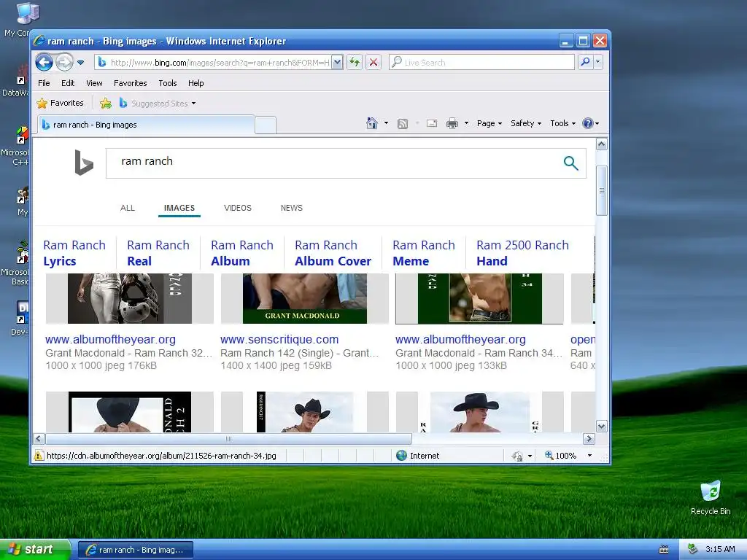
Task: Open the Tools command bar menu
Action: [x=562, y=123]
